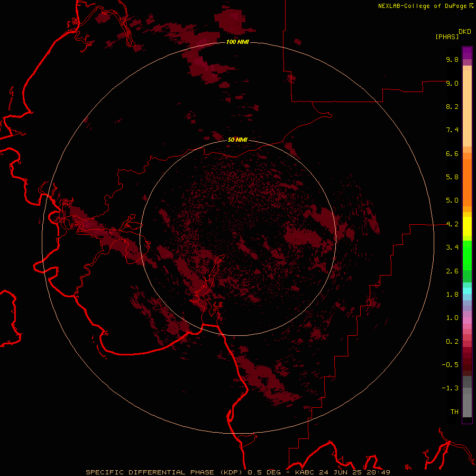Viewport: 476px width, 476px height.
Task: Pick the gray segment at the color bar bottom
Action: click(467, 405)
